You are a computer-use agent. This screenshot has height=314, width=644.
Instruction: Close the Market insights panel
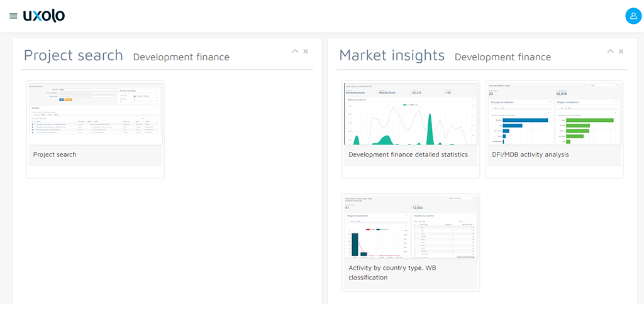[621, 51]
